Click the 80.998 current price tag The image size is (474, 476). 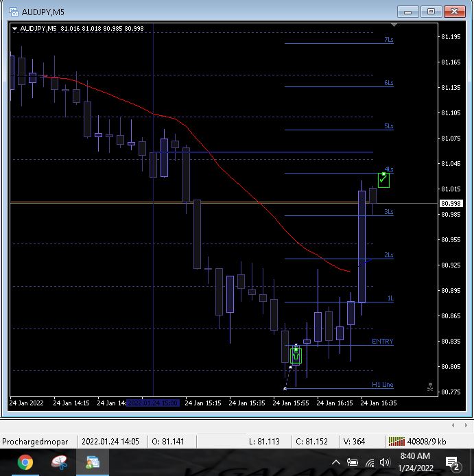click(x=451, y=204)
